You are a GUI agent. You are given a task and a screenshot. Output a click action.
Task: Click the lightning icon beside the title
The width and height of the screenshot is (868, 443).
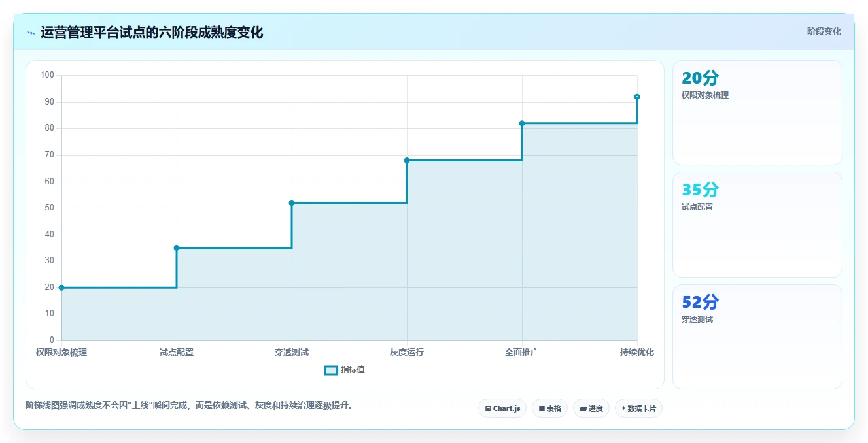pyautogui.click(x=31, y=33)
